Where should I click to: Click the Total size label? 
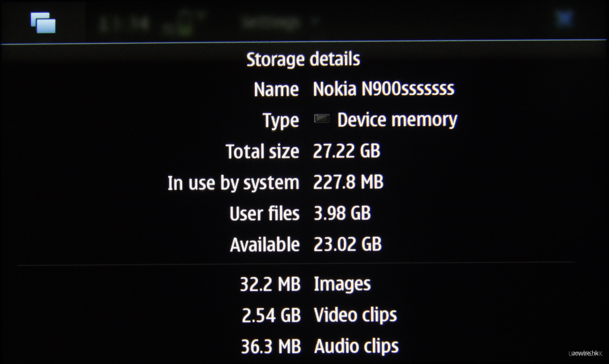coord(262,151)
